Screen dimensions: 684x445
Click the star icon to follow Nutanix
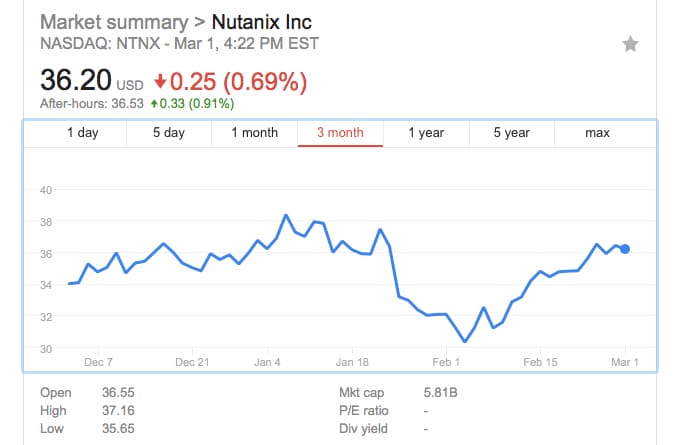tap(630, 44)
